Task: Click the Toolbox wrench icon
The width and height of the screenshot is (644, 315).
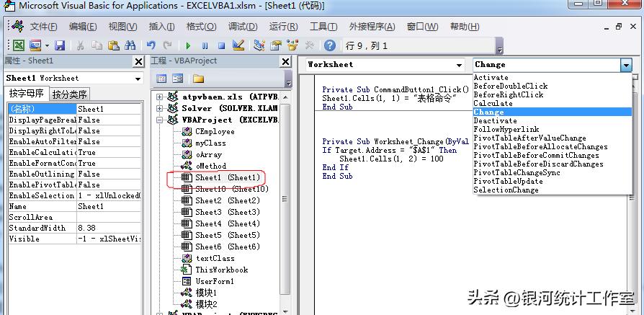Action: [x=309, y=45]
